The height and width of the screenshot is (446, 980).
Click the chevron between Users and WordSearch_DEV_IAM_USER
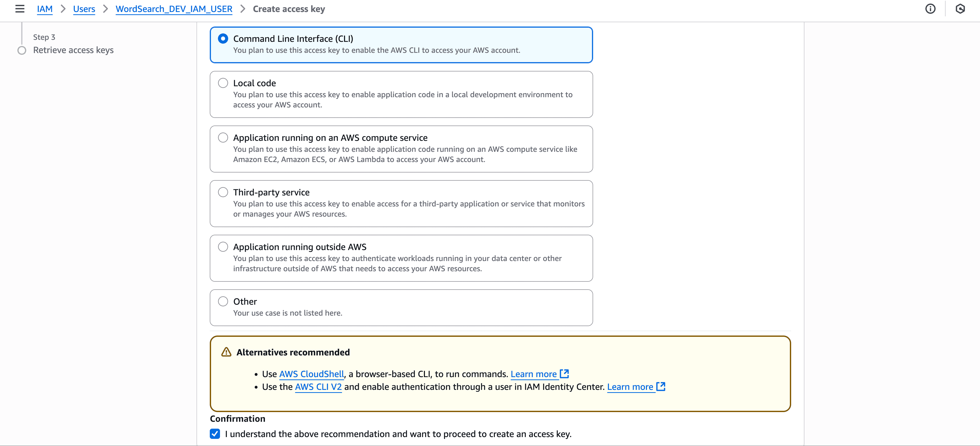pyautogui.click(x=105, y=9)
